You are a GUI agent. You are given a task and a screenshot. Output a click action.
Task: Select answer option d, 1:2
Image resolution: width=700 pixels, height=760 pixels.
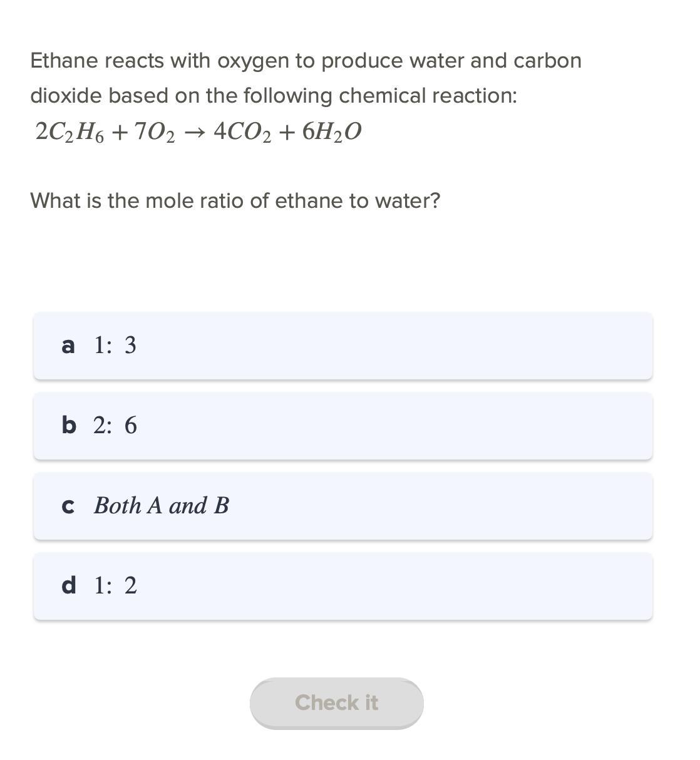point(342,586)
